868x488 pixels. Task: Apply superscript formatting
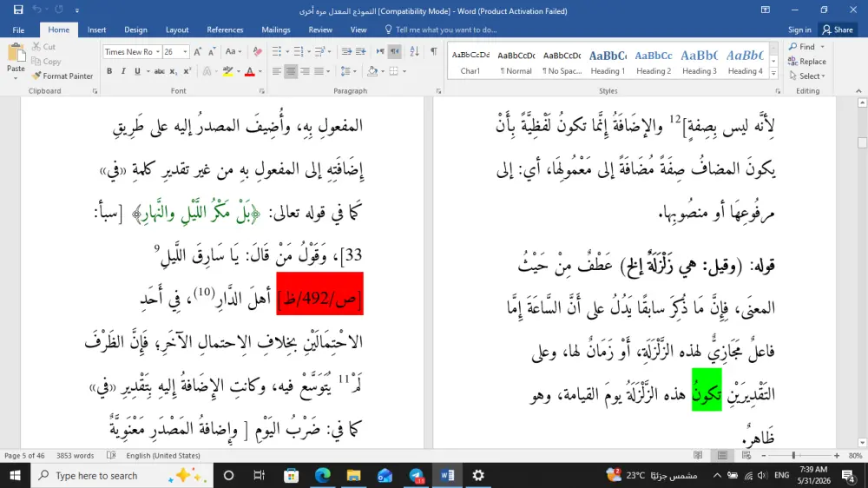click(x=187, y=71)
